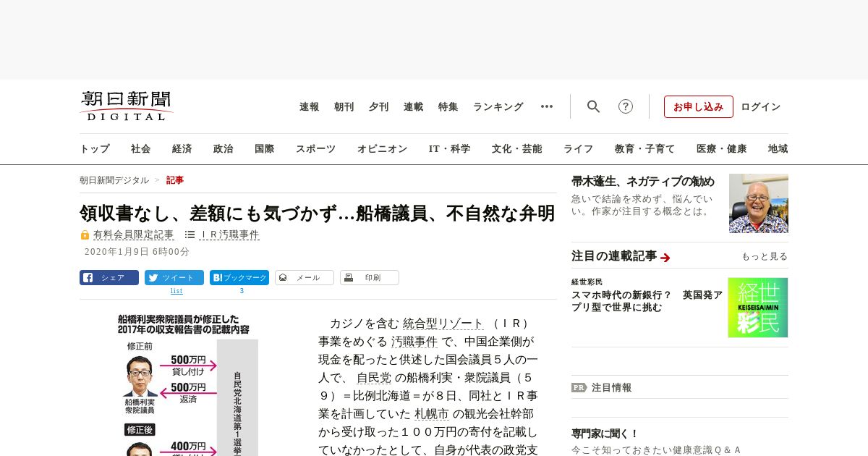Select the ライフ category tab
This screenshot has height=456, width=868.
579,148
